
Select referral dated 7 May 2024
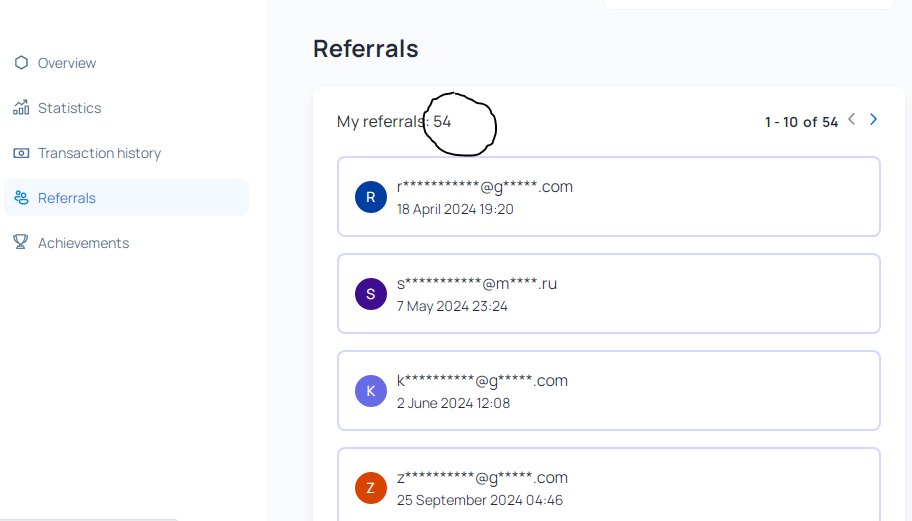(452, 306)
